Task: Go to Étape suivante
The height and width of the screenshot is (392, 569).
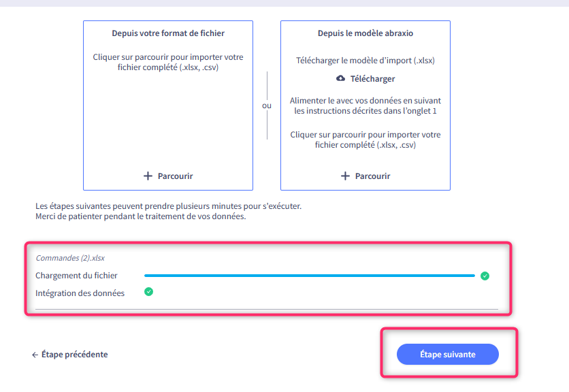Action: point(447,355)
